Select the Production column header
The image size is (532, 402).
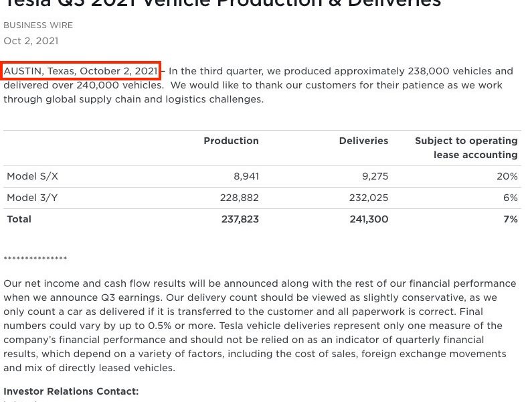[x=231, y=141]
